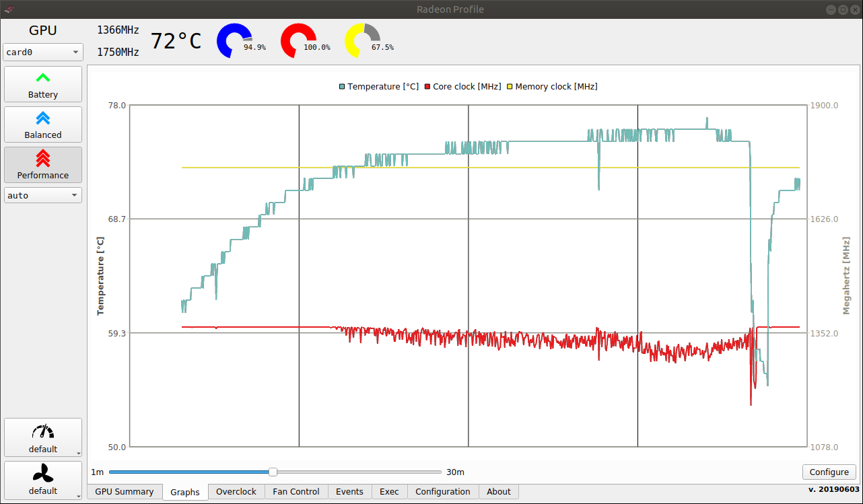Viewport: 863px width, 504px height.
Task: Click the GPU heading above card selector
Action: click(43, 30)
